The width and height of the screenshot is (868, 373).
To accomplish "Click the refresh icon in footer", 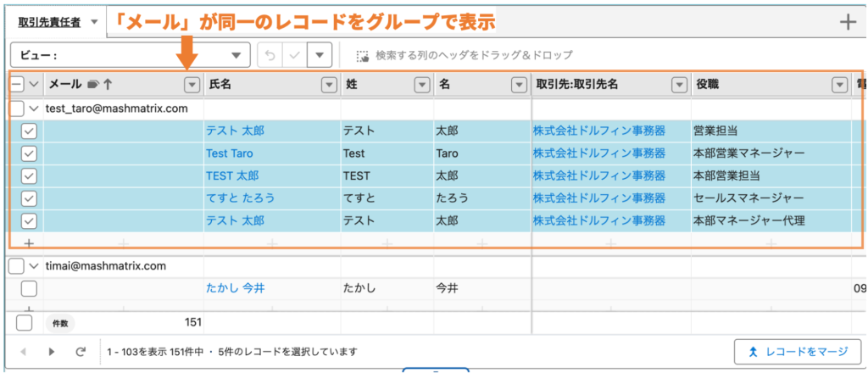I will coord(81,352).
